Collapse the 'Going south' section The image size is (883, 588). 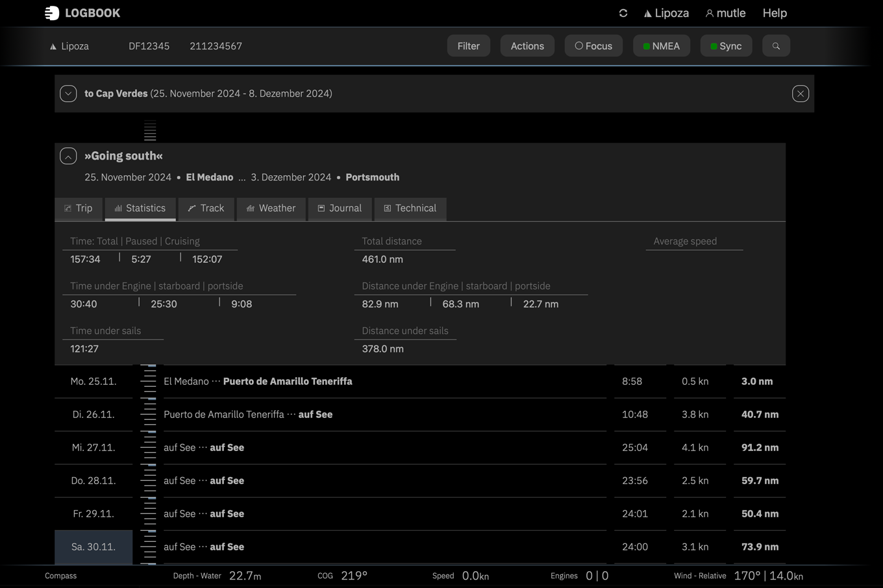click(68, 156)
